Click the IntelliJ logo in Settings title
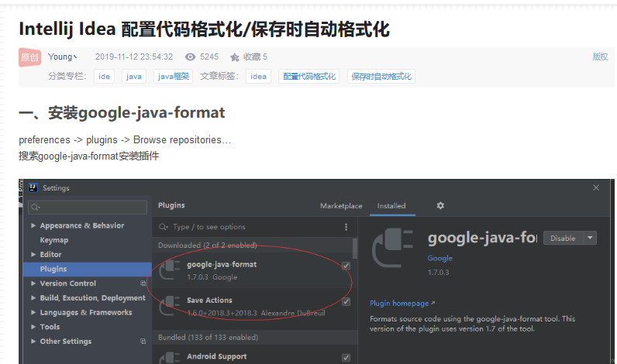The image size is (617, 364). [x=33, y=187]
